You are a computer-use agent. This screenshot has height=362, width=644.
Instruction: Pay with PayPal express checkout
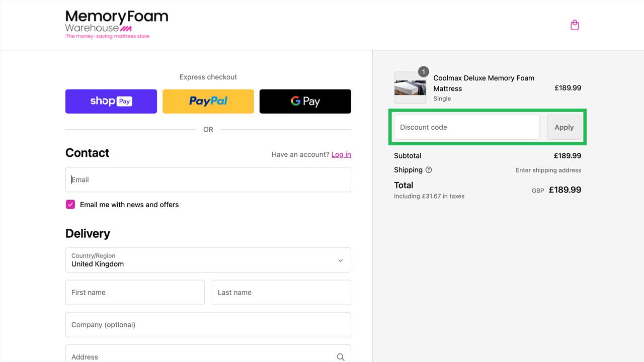[208, 101]
